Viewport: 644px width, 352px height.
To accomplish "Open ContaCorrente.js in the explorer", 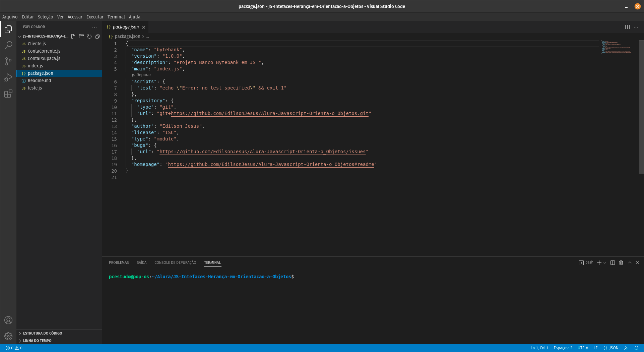I will tap(60, 51).
